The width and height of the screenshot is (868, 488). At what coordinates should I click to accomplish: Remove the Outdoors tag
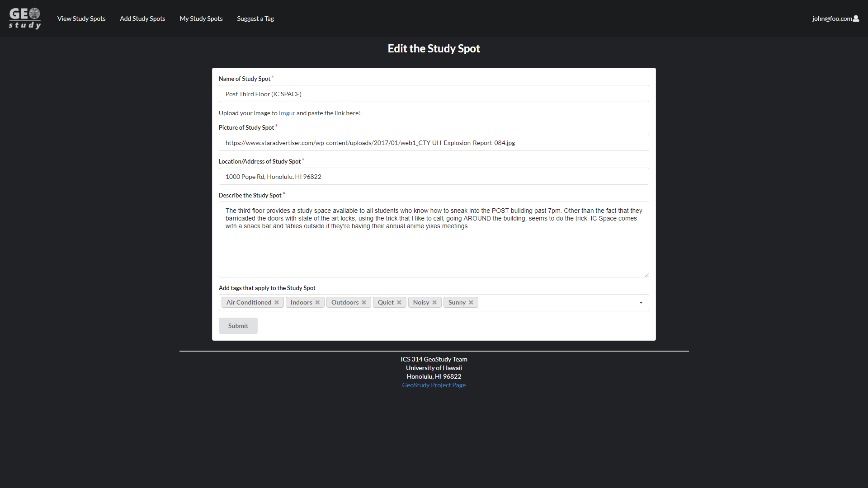coord(364,302)
